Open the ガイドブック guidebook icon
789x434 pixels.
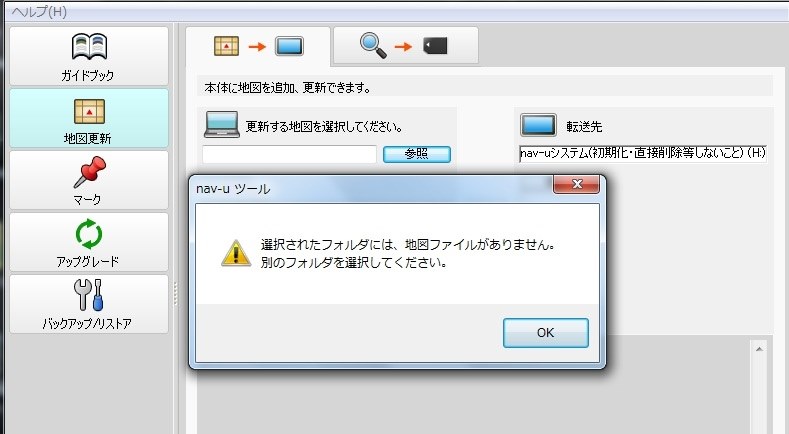89,47
